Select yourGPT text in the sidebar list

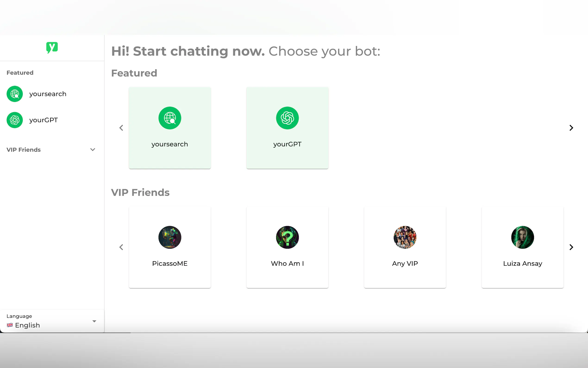point(44,120)
